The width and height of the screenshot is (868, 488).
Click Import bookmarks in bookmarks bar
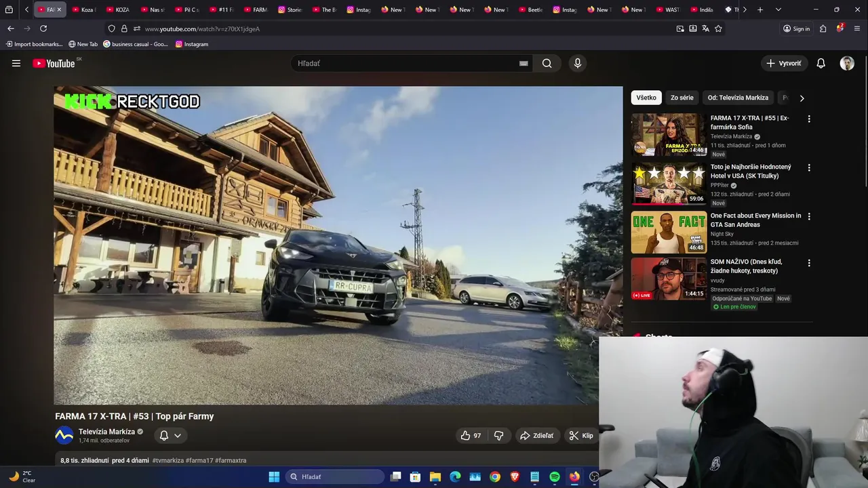(x=34, y=44)
